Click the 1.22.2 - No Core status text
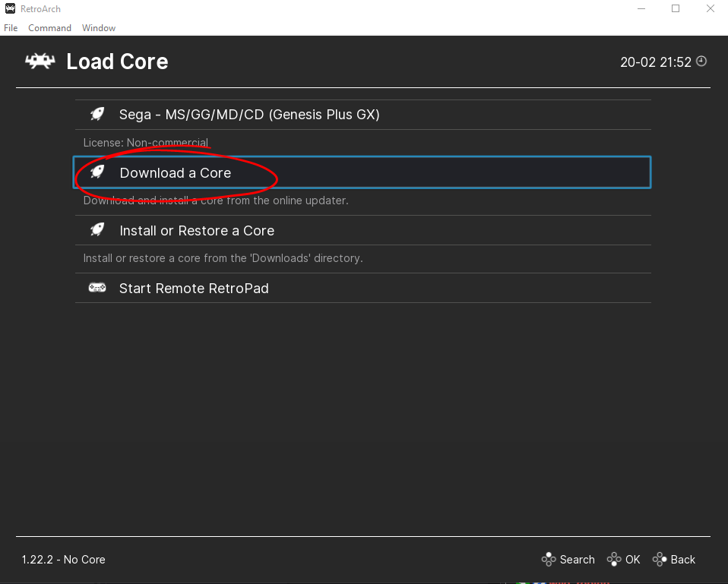The width and height of the screenshot is (728, 584). coord(63,559)
